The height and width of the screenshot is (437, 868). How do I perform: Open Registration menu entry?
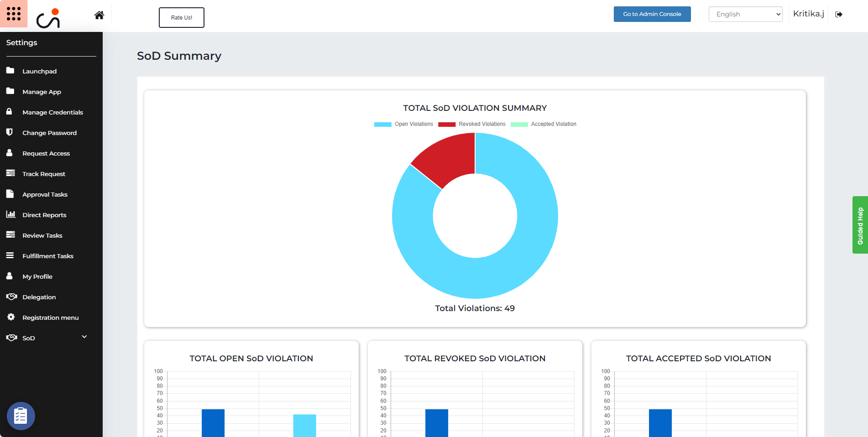(51, 317)
